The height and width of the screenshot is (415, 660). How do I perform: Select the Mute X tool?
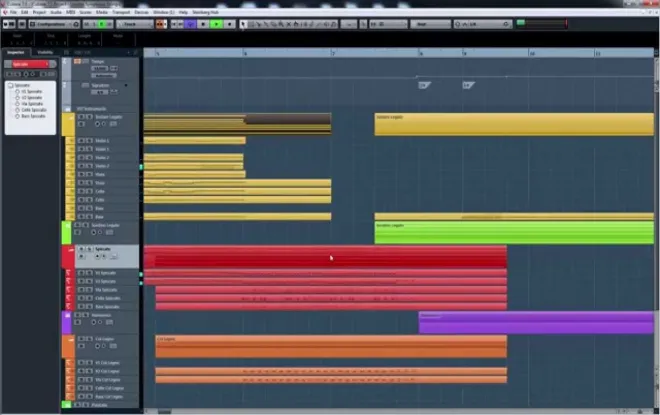[x=289, y=24]
